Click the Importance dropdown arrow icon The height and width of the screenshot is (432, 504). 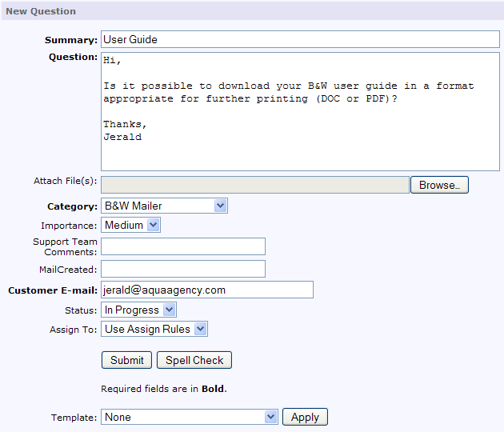click(153, 225)
